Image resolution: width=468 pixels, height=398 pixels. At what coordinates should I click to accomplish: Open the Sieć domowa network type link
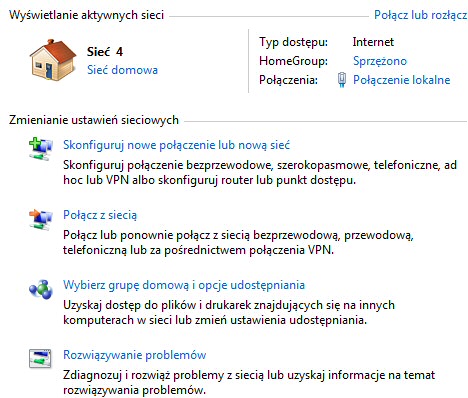point(122,70)
